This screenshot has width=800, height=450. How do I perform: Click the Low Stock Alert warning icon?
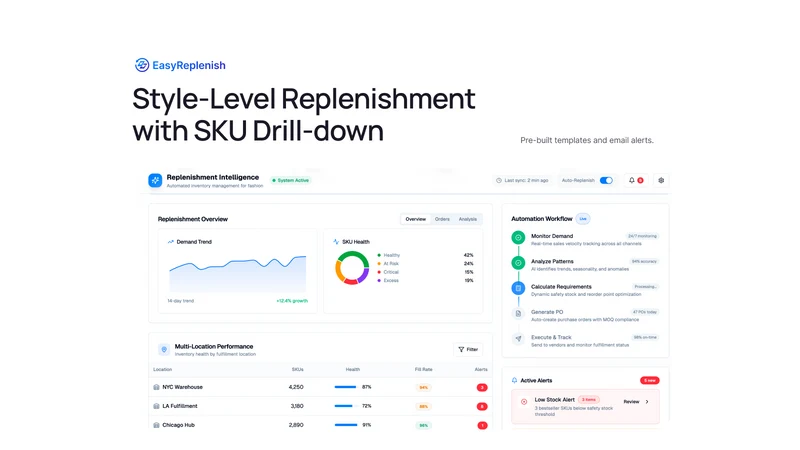524,402
